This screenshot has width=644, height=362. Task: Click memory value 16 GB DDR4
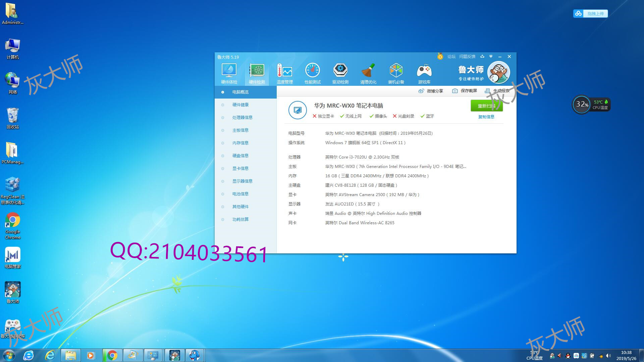[377, 176]
